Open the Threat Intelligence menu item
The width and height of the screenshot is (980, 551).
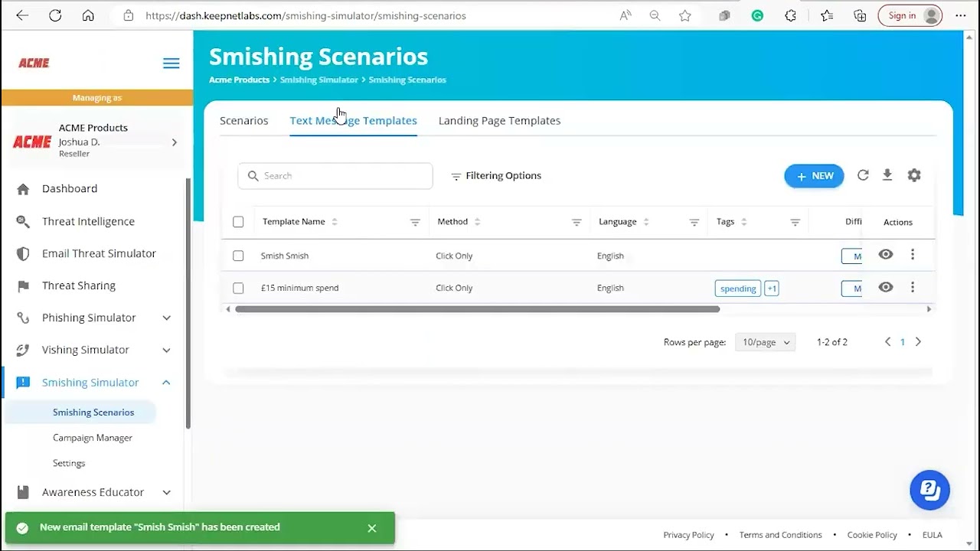point(88,221)
